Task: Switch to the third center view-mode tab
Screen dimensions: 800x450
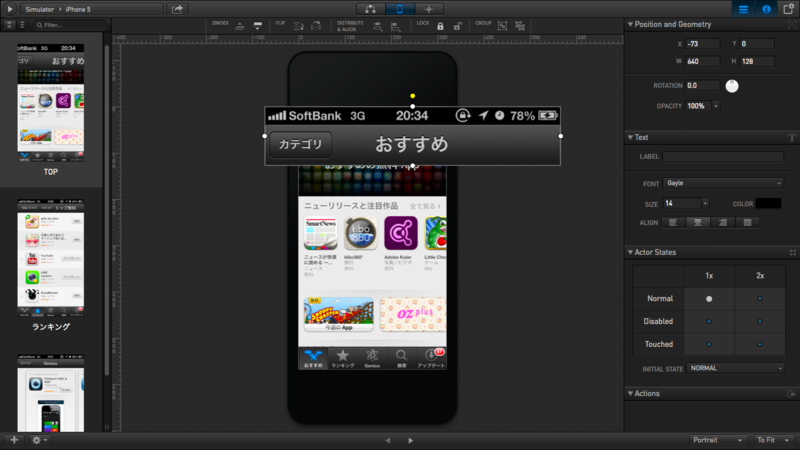Action: point(429,9)
